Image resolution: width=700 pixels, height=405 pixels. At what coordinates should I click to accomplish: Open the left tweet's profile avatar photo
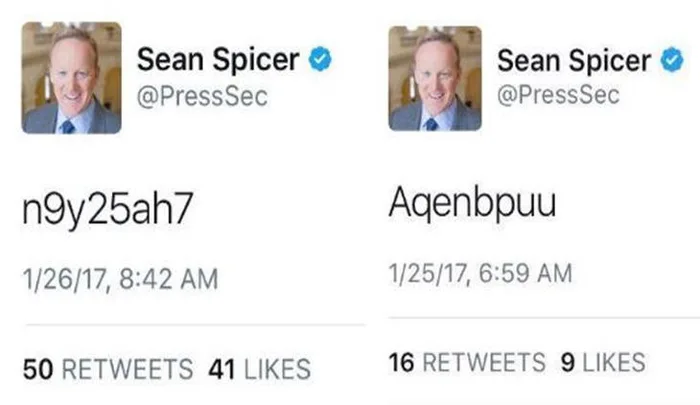72,78
